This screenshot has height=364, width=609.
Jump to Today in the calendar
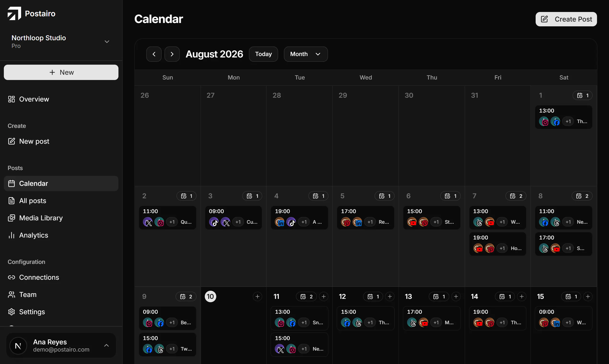click(264, 54)
